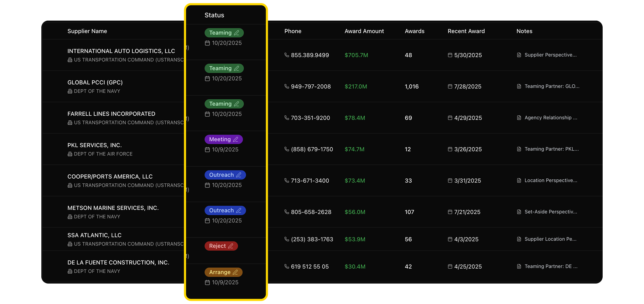The height and width of the screenshot is (304, 644).
Task: Open the Teaming Partner: DE ... note
Action: [x=551, y=266]
